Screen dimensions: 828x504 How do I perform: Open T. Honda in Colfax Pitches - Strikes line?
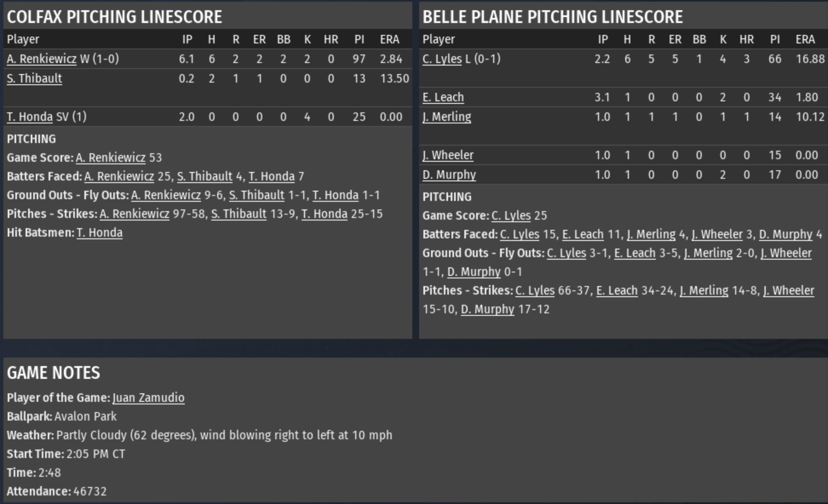click(x=325, y=214)
